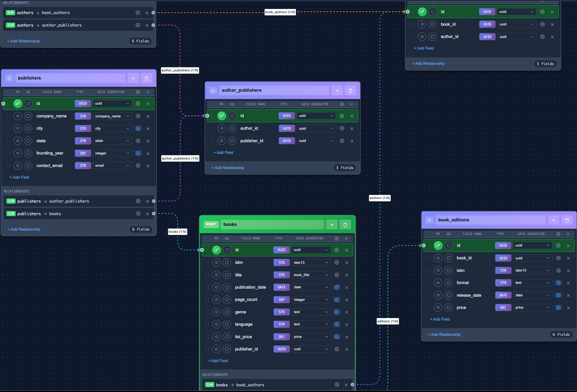Click the books table title input field
The width and height of the screenshot is (577, 392).
point(272,224)
